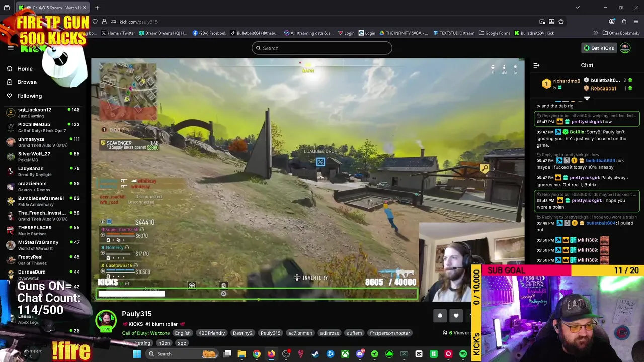This screenshot has height=362, width=644.
Task: Open DurdeeBurd channel in sidebar
Action: (x=43, y=275)
